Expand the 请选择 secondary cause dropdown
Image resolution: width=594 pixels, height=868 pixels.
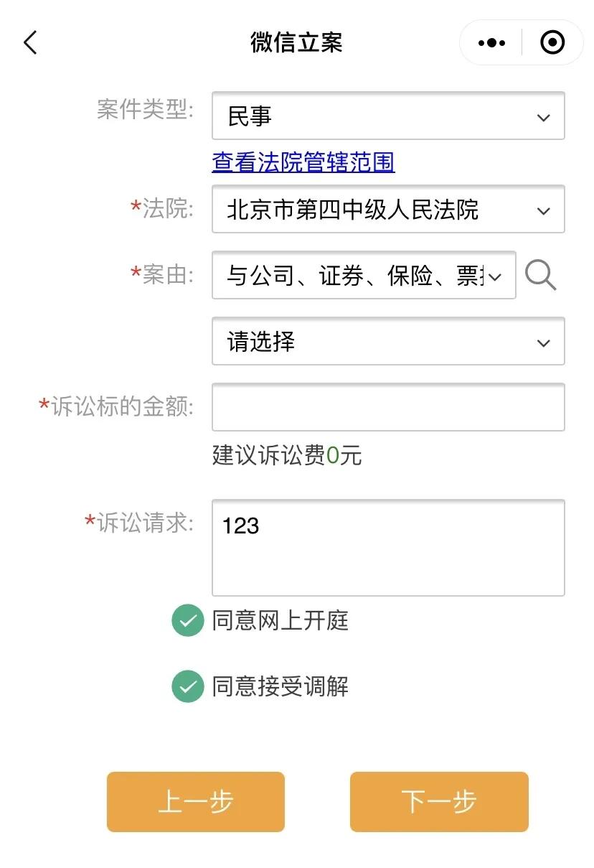[x=387, y=342]
